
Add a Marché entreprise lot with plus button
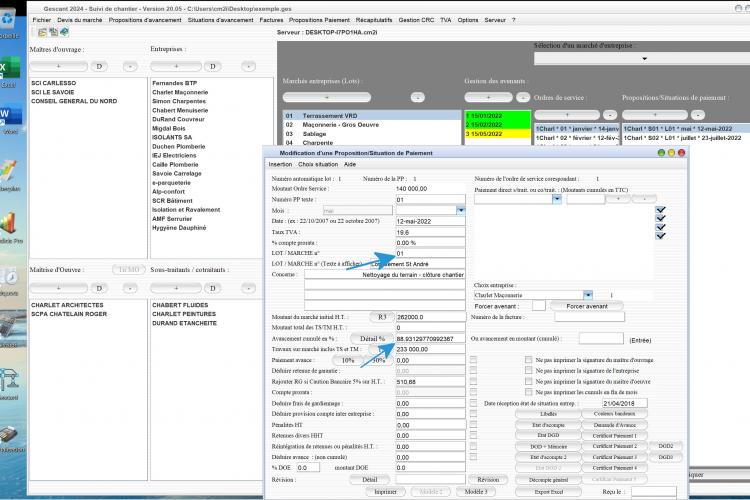327,97
